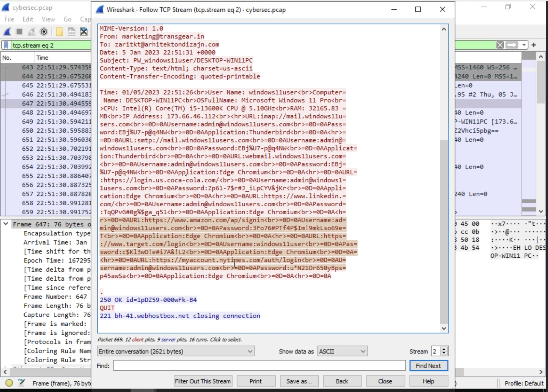Apply the display filter arrow icon
Viewport: 548px width, 392px height.
pyautogui.click(x=512, y=45)
